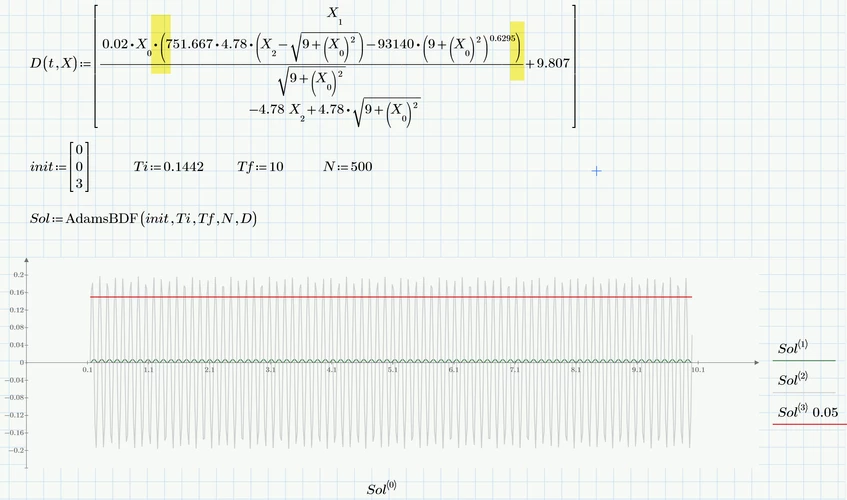Click the 0.1 x-axis start tick label

click(x=88, y=370)
